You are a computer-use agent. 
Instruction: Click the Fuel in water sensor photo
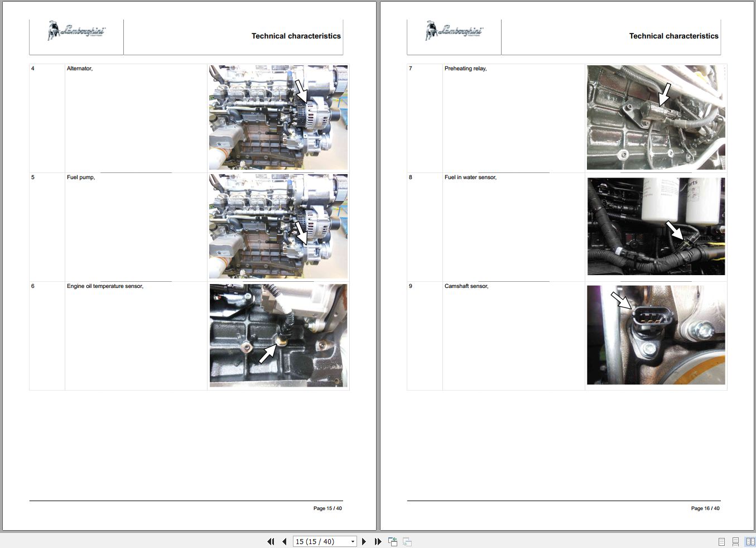tap(656, 226)
